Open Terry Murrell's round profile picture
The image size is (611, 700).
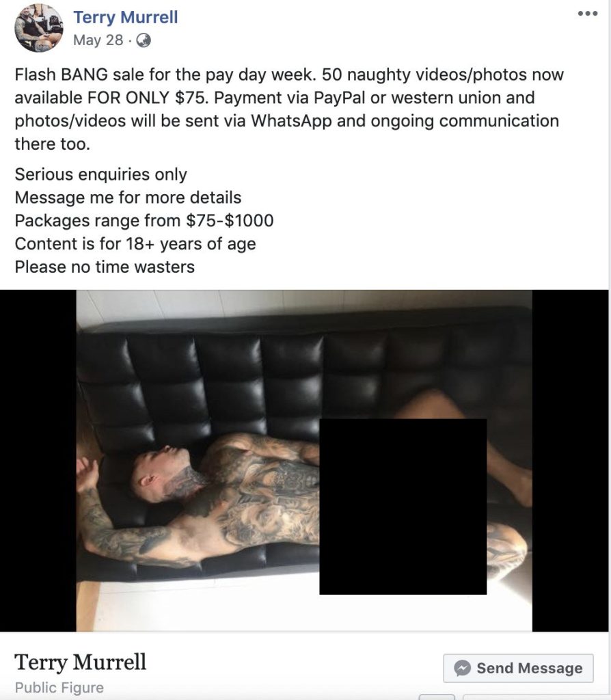point(39,28)
